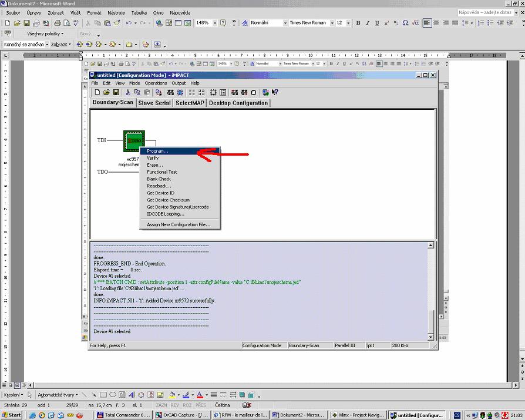Select Program... in context menu
Screen dimensions: 525x420
coord(180,151)
